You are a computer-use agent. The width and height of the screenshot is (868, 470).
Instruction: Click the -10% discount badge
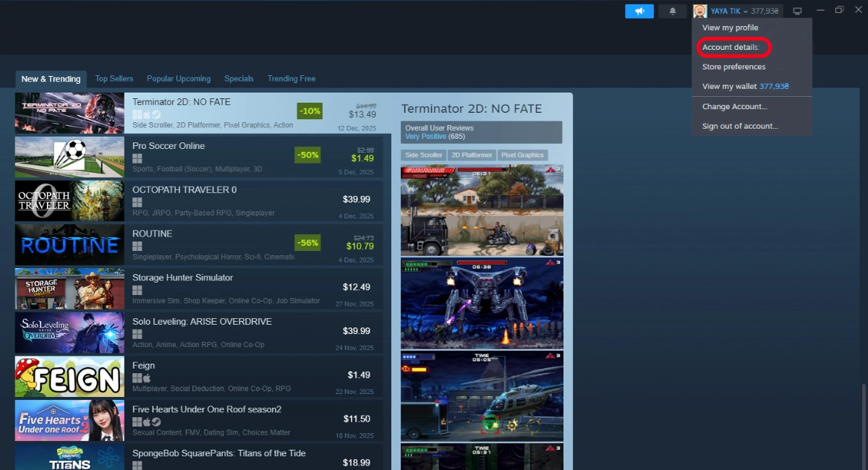(310, 111)
